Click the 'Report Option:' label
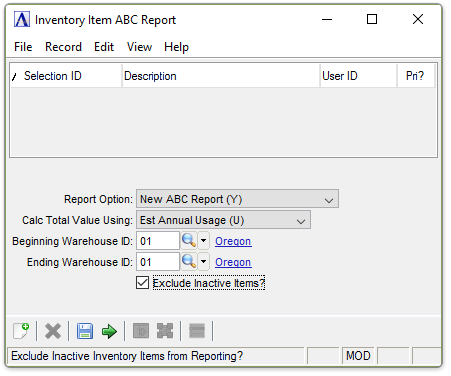The image size is (451, 376). 98,199
